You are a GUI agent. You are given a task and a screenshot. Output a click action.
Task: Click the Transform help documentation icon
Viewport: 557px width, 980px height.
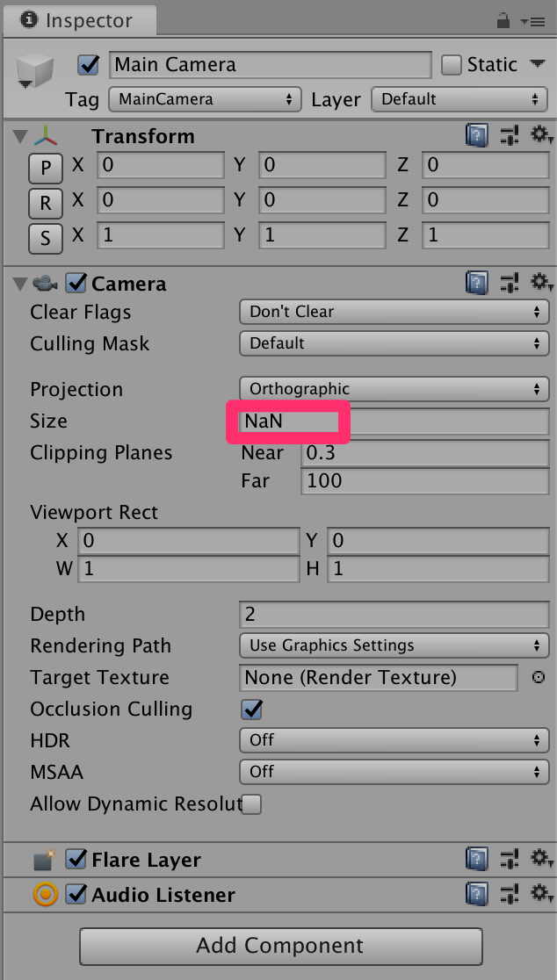(476, 135)
